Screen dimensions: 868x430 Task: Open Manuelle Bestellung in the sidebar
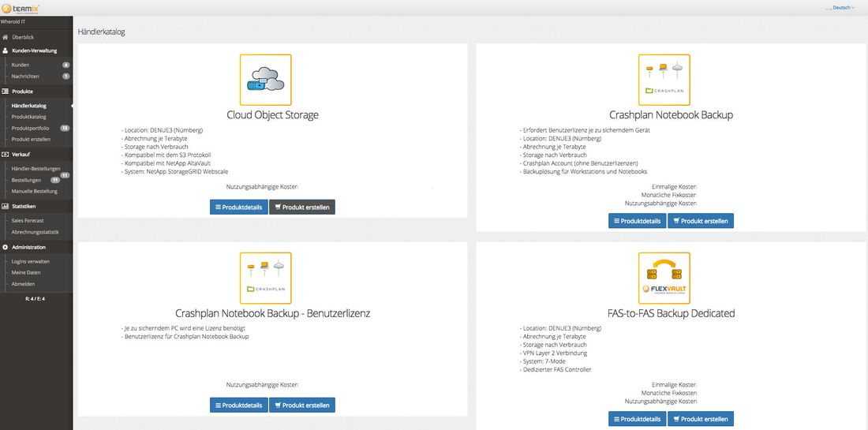[34, 192]
